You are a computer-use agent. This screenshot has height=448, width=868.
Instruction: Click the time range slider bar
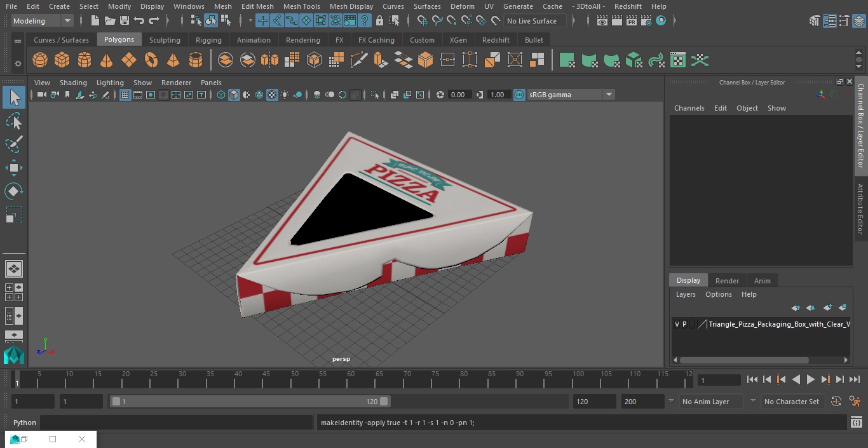(x=250, y=402)
